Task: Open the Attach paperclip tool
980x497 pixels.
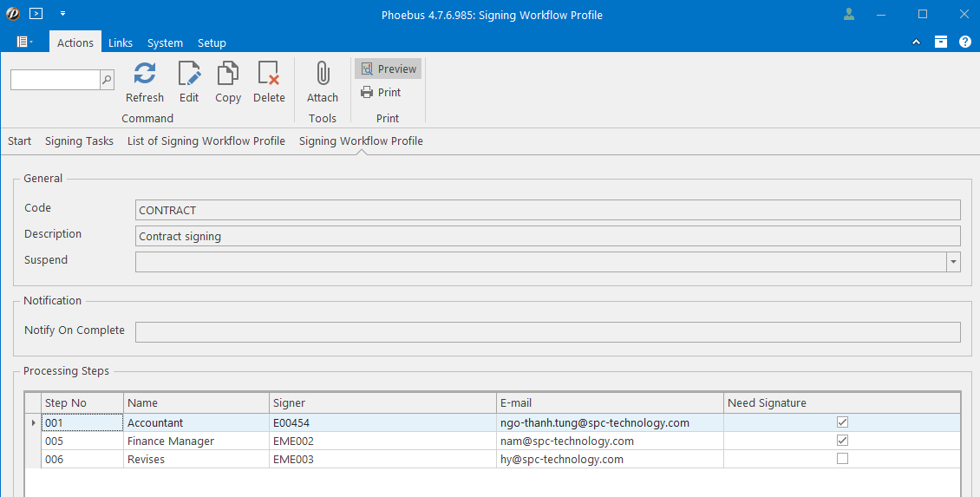Action: (x=323, y=75)
